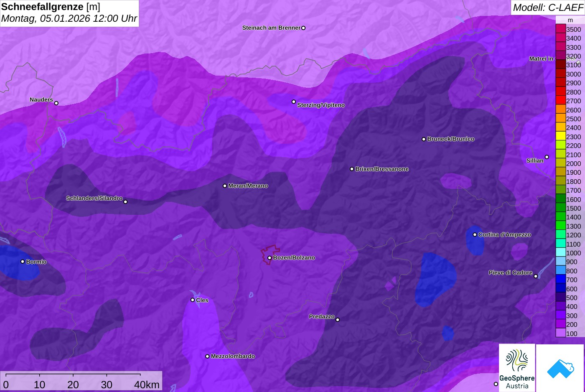Click the Bruneck/Brunico marker dot
This screenshot has width=585, height=392.
pyautogui.click(x=424, y=139)
